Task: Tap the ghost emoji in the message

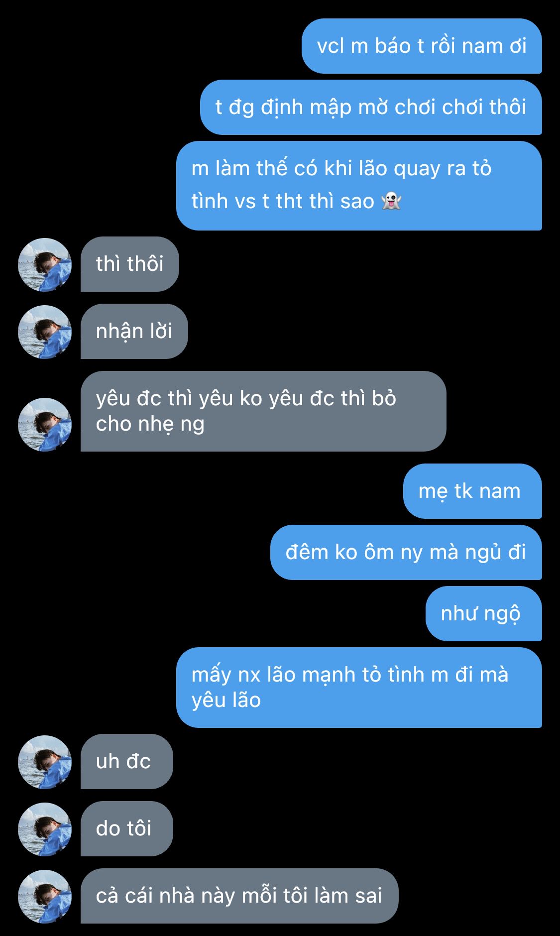Action: pos(391,201)
